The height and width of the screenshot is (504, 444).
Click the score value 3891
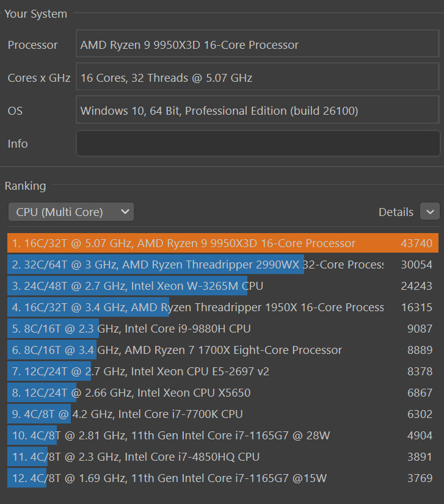coord(420,457)
